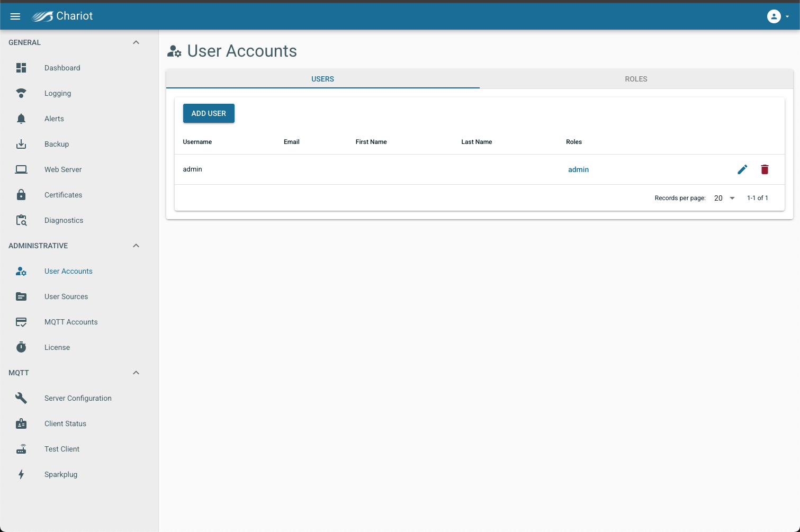Open the user profile avatar menu
This screenshot has width=800, height=532.
pos(774,16)
